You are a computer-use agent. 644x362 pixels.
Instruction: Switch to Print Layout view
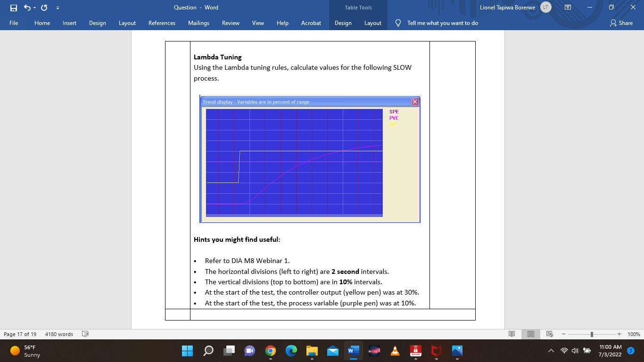531,334
